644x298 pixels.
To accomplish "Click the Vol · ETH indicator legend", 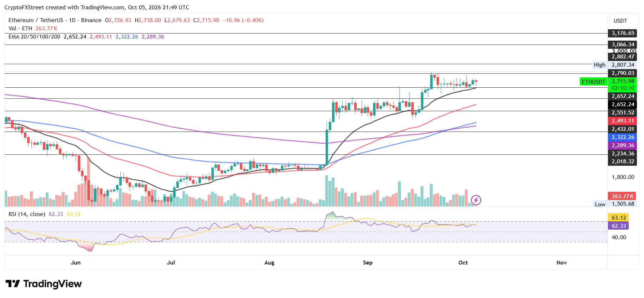I will click(x=20, y=29).
